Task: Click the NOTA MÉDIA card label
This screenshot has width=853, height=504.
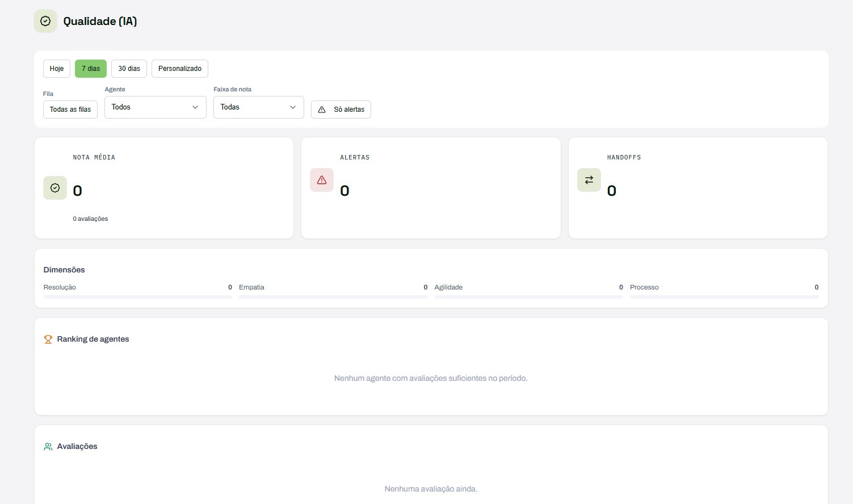Action: 94,158
